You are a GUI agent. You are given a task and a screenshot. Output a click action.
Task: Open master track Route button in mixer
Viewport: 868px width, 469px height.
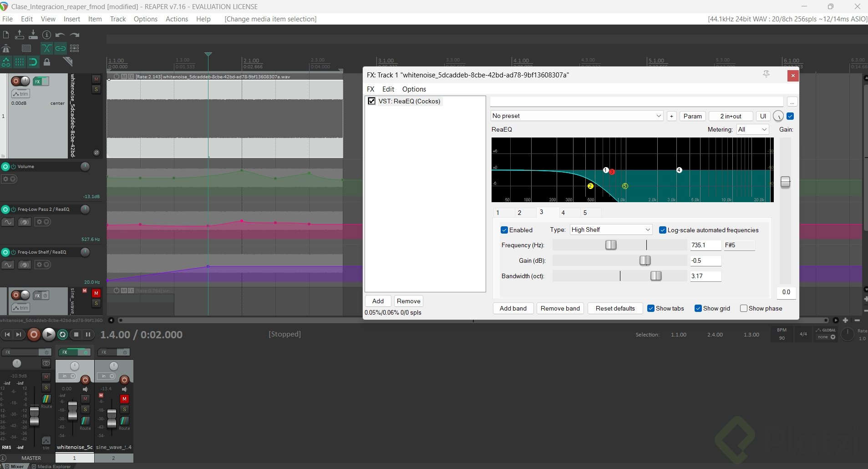pyautogui.click(x=46, y=399)
